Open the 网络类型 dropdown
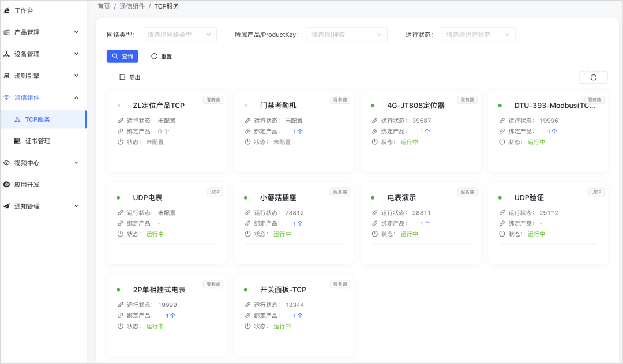This screenshot has width=623, height=364. coord(179,35)
